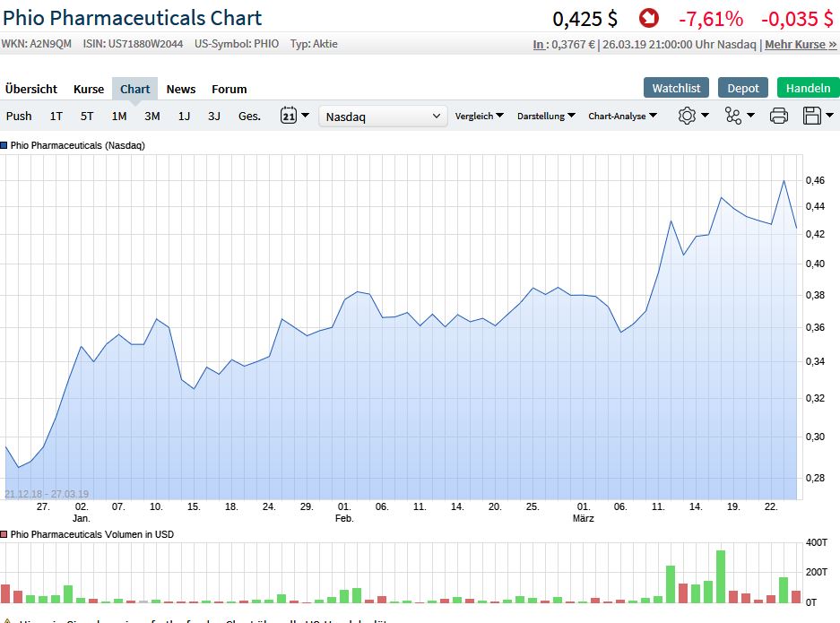Add Phio Pharmaceuticals to the Watchlist

pos(676,88)
